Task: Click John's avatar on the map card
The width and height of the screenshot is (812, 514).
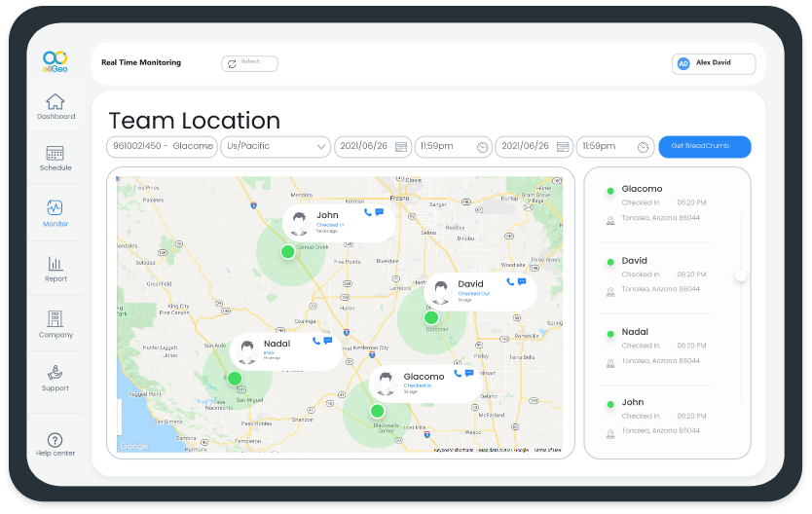Action: tap(299, 224)
